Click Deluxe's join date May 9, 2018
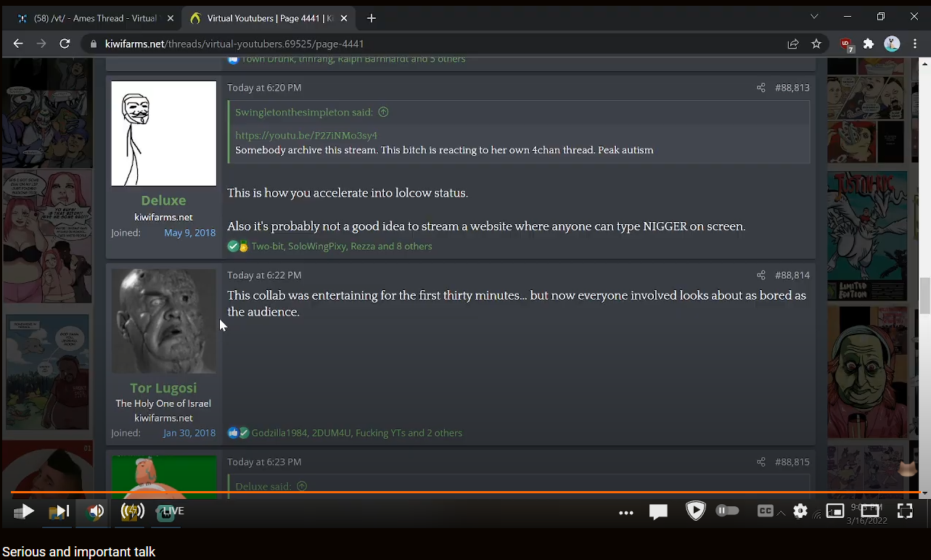Screen dimensions: 931x560 point(189,233)
